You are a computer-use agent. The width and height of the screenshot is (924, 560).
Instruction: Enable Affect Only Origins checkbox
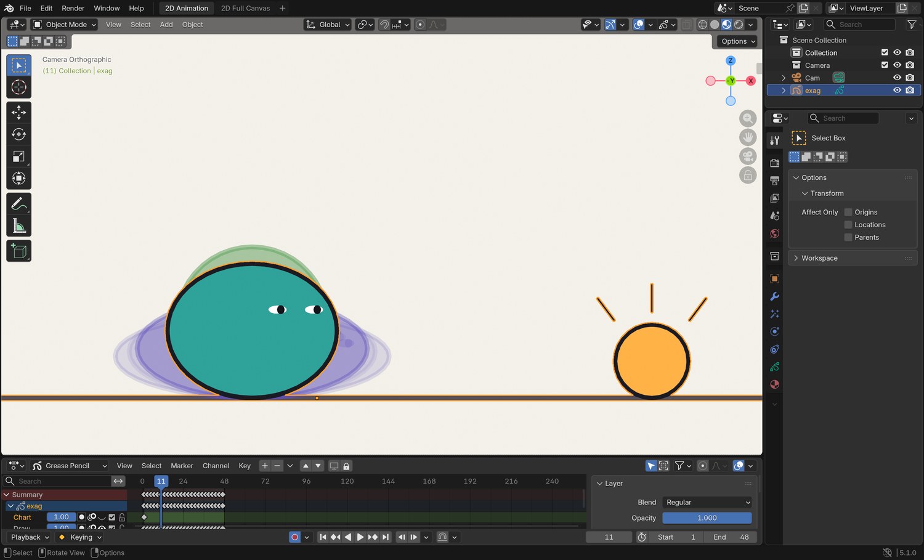848,212
